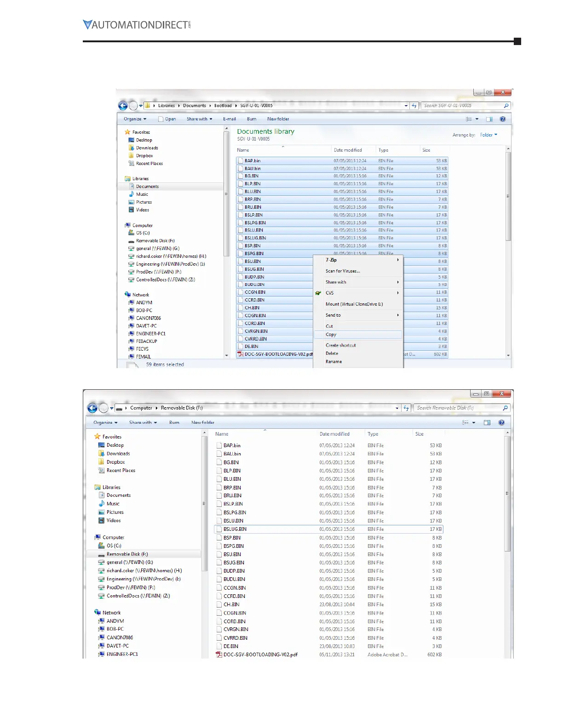Open DOC-SGY-BOOTLOADING-V02.pdf icon in Removable Disk window

(219, 654)
